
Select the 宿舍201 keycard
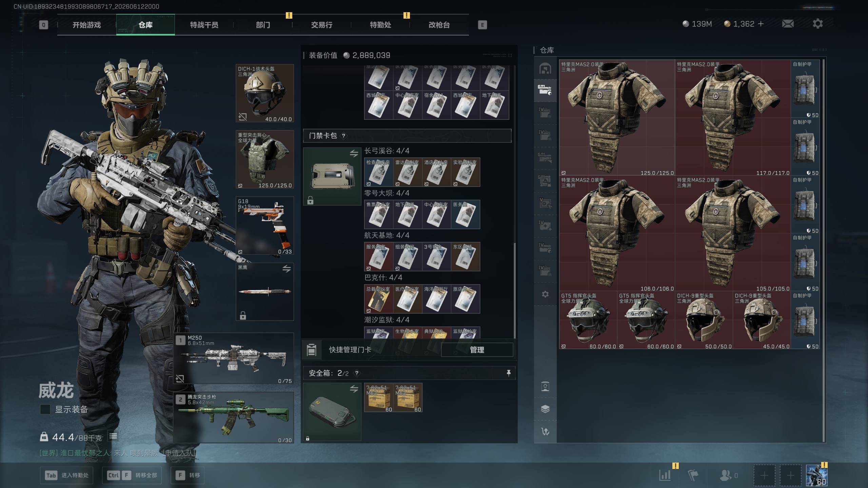(436, 105)
